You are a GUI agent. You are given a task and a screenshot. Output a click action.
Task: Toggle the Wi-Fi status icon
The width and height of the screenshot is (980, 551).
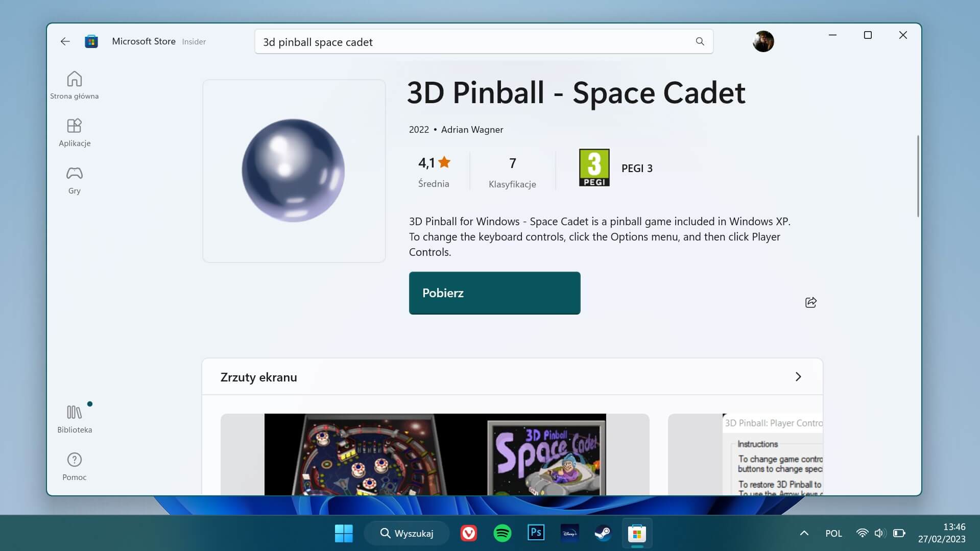[x=863, y=533]
